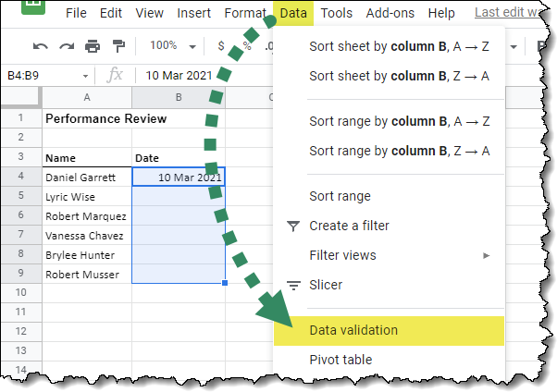The image size is (557, 392).
Task: Expand the Filter views submenu arrow
Action: [x=487, y=255]
